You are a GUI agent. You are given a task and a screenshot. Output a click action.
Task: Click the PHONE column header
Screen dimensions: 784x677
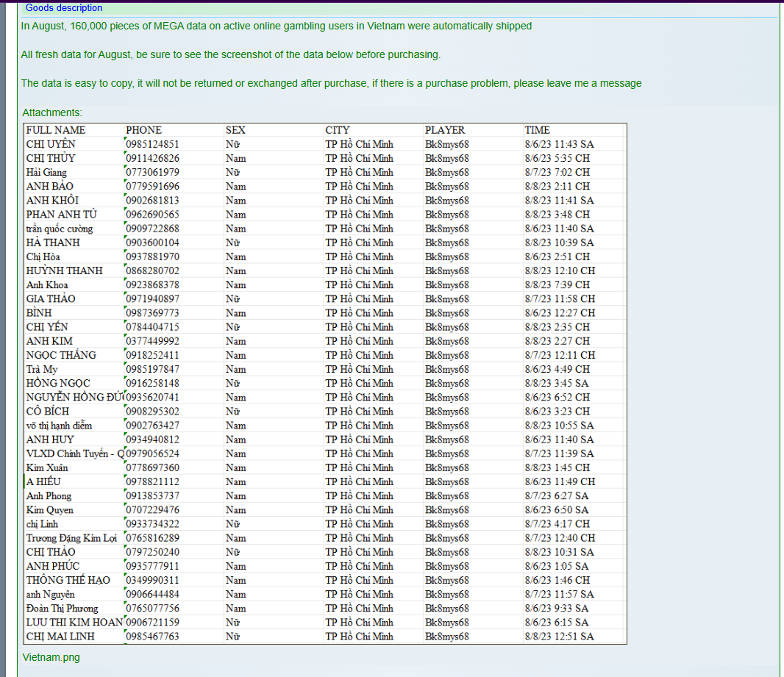143,130
